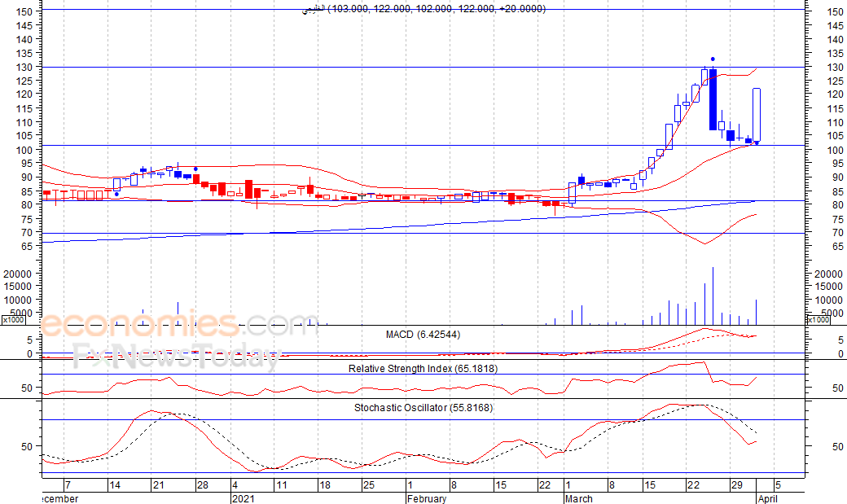Select the date tick labeled 4 after 2021

pos(235,485)
